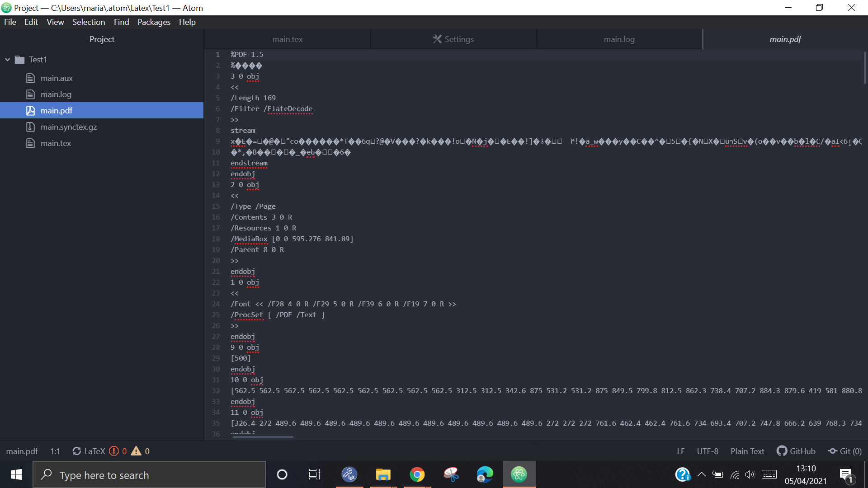
Task: Open TeXstudio from the taskbar
Action: click(349, 474)
